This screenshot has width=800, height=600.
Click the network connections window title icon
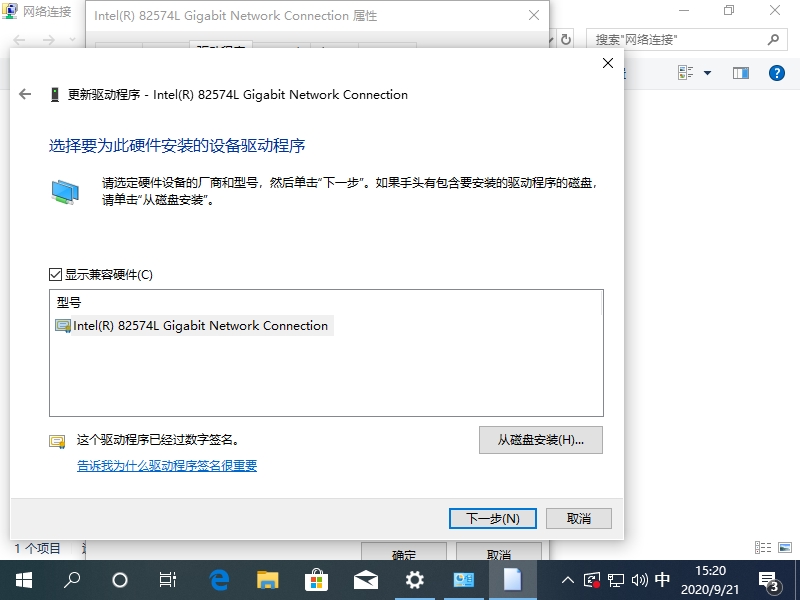(10, 11)
